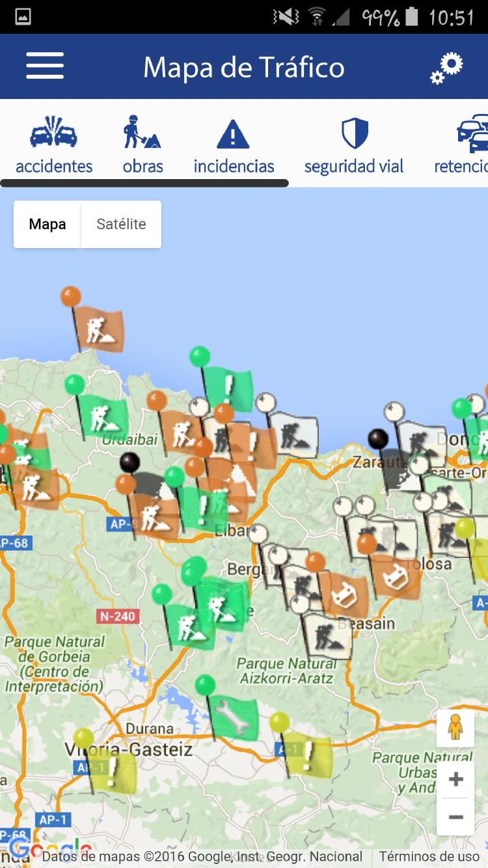The height and width of the screenshot is (868, 488).
Task: Tap the green exclamation flag on the coast
Action: point(228,389)
